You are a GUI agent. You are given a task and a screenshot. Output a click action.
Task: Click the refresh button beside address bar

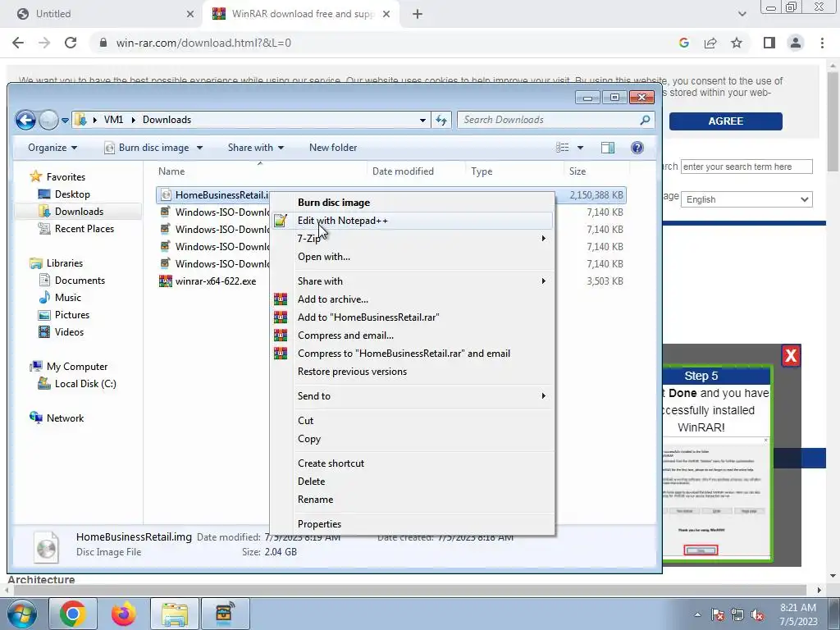(441, 120)
